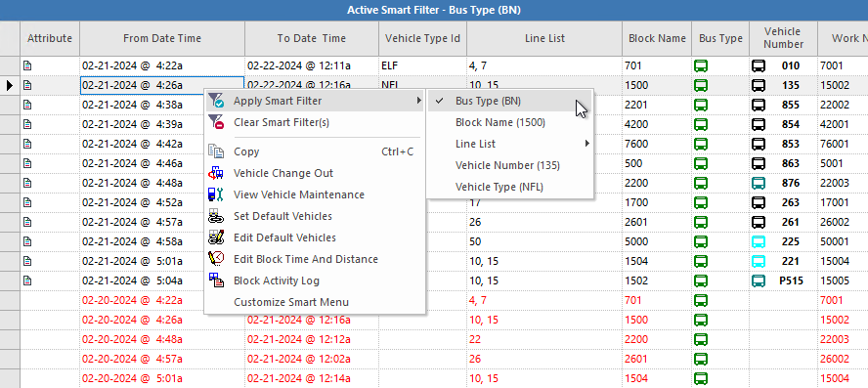Select Copy from the context menu
868x388 pixels.
315,151
